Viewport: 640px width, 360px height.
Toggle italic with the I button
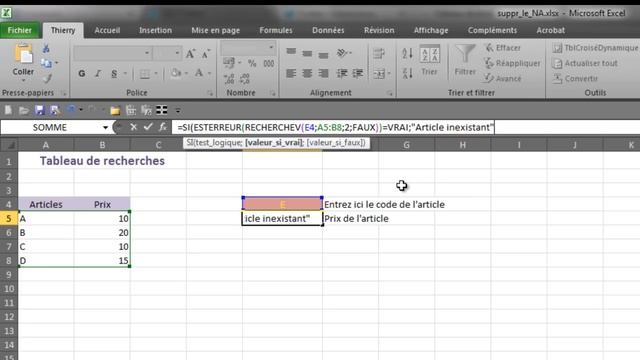tap(98, 73)
